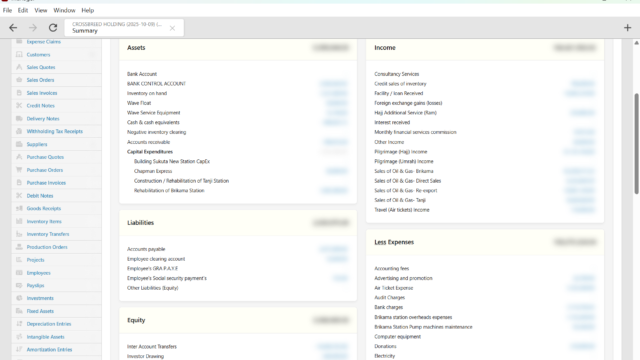This screenshot has height=360, width=640.
Task: Click the Credit Notes sidebar icon
Action: 19,105
